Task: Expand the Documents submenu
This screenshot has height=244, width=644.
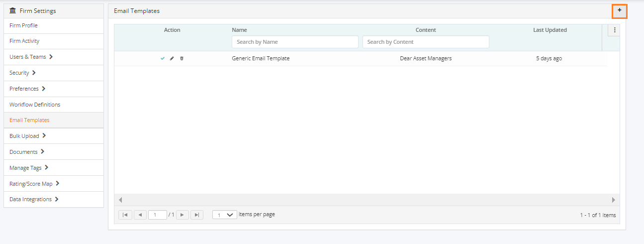Action: [42, 151]
